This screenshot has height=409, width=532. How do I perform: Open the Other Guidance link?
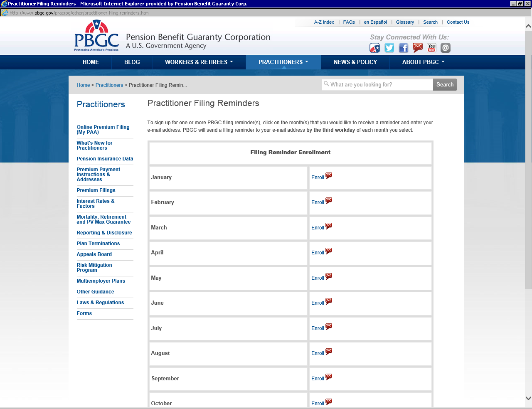[x=95, y=292]
